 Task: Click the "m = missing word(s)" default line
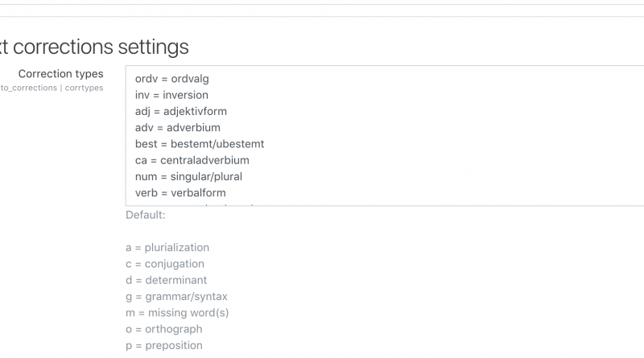coord(177,313)
